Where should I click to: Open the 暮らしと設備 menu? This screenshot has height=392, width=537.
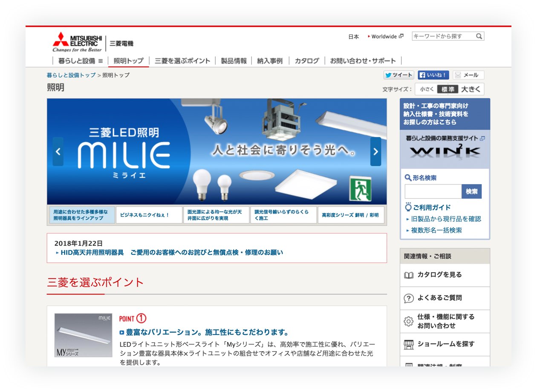pyautogui.click(x=80, y=61)
